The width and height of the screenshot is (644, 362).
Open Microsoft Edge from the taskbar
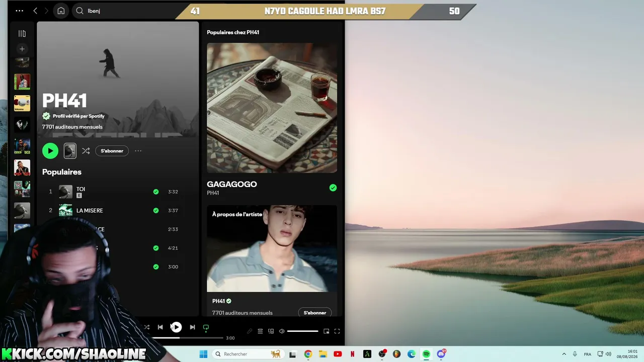pos(412,354)
